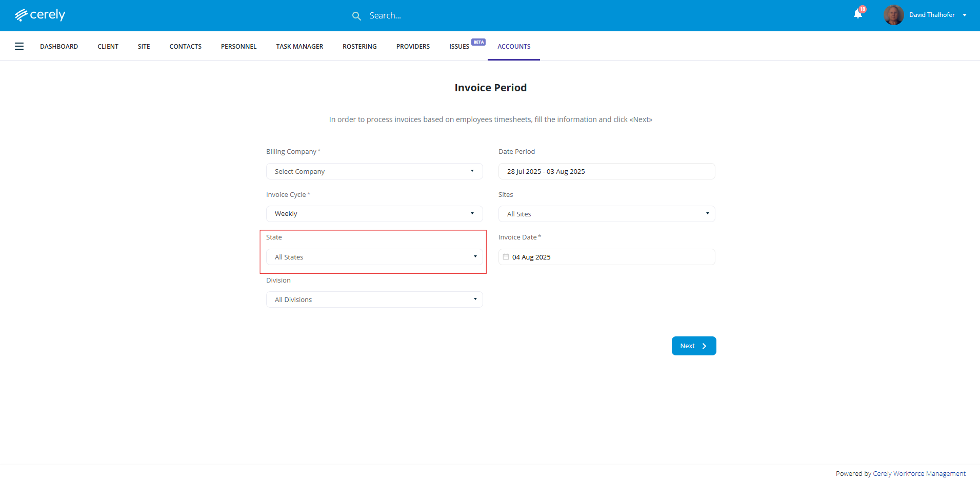980x481 pixels.
Task: Open the Invoice Cycle dropdown
Action: (374, 214)
